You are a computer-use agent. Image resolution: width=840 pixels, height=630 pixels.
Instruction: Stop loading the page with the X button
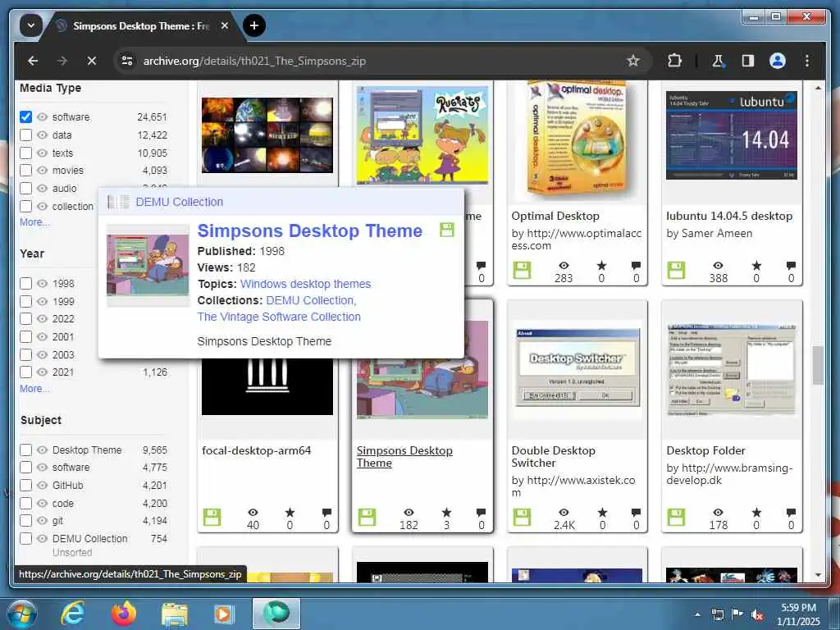point(92,61)
